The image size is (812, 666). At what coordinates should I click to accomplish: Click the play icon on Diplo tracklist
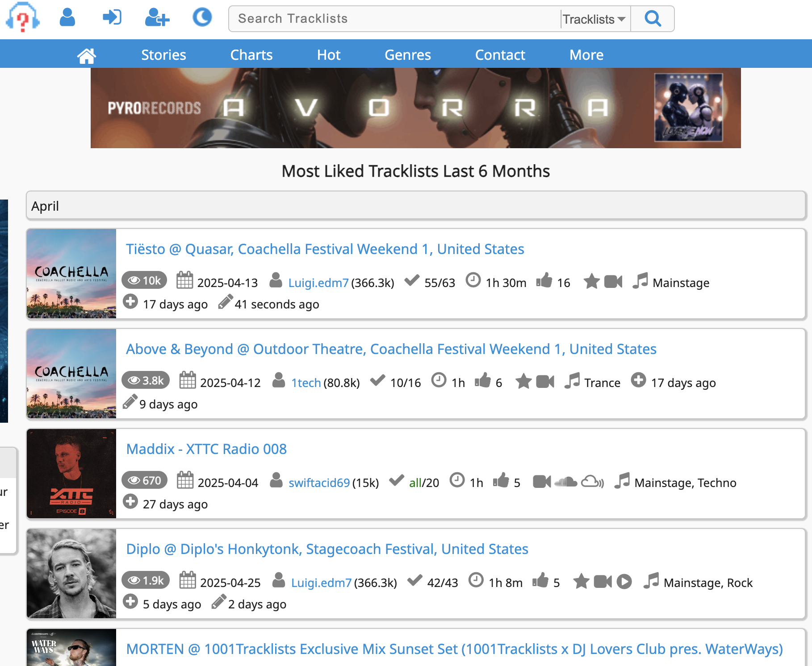(x=624, y=582)
